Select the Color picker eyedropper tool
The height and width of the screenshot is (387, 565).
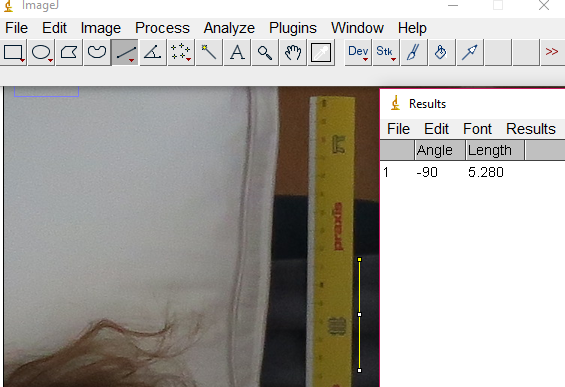(321, 53)
